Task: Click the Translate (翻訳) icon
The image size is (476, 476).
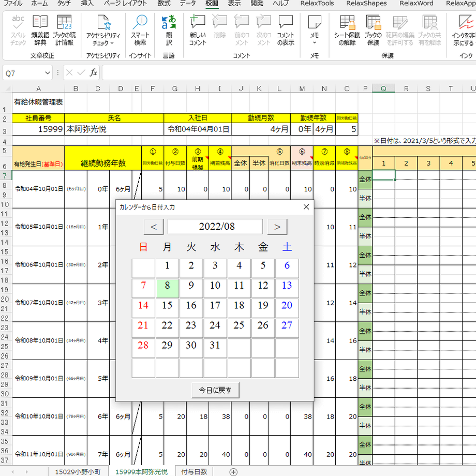Action: (x=169, y=30)
